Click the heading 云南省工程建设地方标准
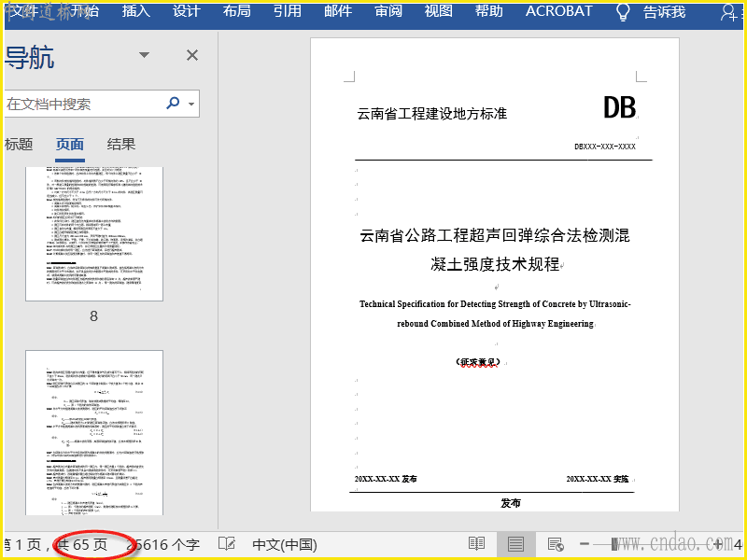The height and width of the screenshot is (560, 747). click(x=432, y=114)
